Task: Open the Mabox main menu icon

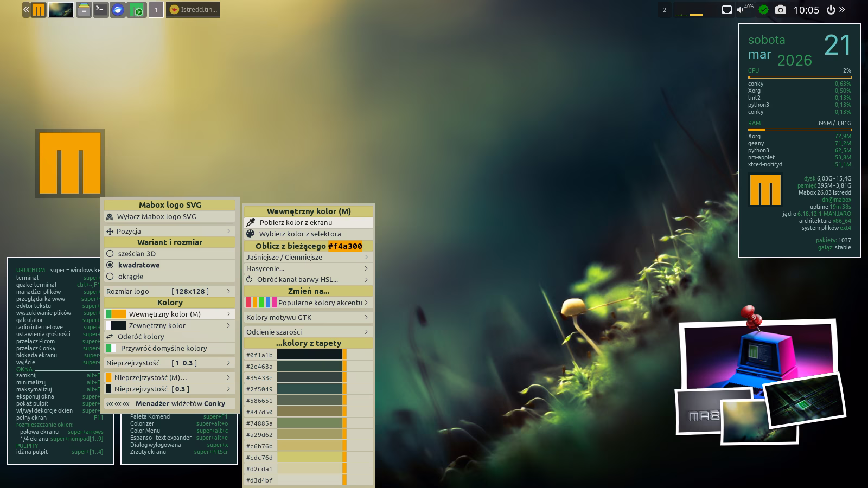Action: [x=39, y=10]
